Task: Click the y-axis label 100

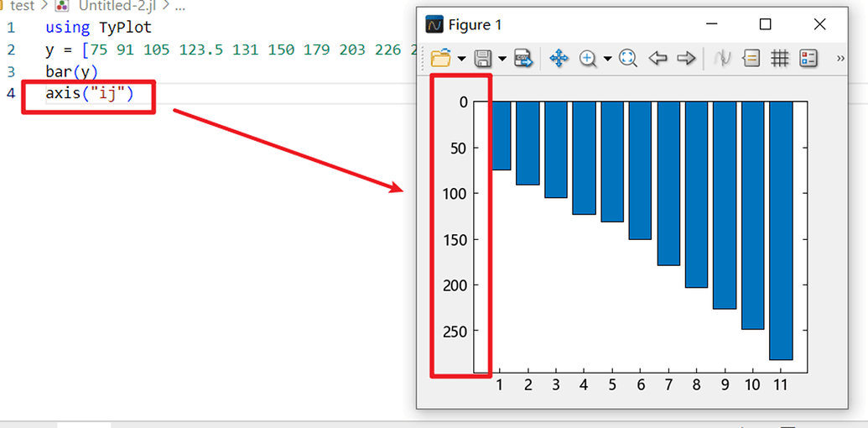Action: pyautogui.click(x=455, y=194)
